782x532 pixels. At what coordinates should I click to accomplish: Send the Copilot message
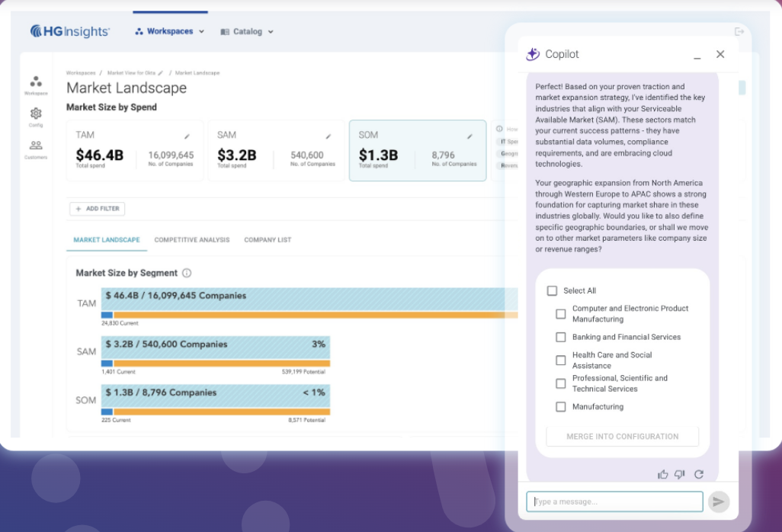tap(718, 502)
